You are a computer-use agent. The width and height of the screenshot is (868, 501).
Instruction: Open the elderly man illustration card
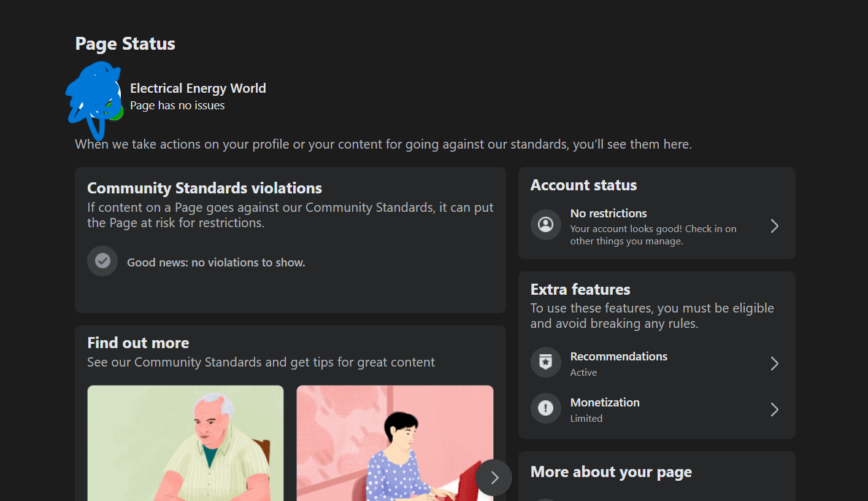(185, 443)
